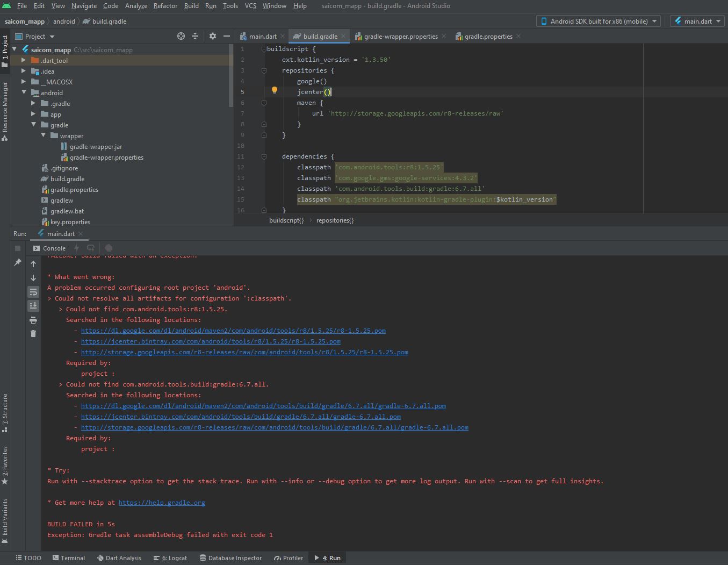Image resolution: width=728 pixels, height=565 pixels.
Task: Pin the Run tab
Action: coord(18,262)
